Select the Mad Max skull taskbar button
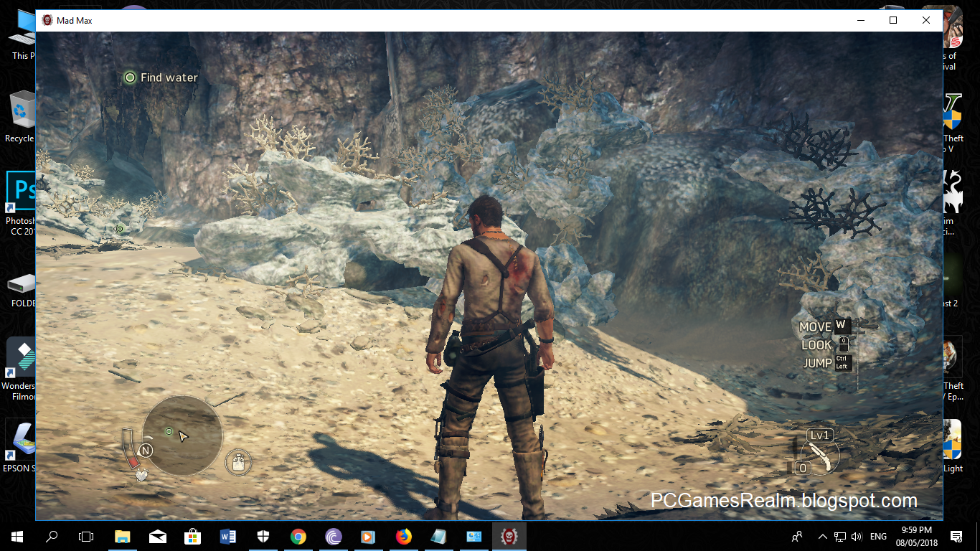The height and width of the screenshot is (551, 980). pyautogui.click(x=509, y=536)
